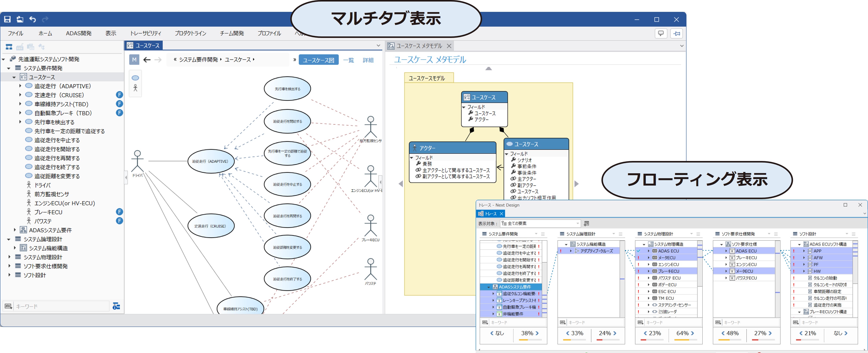868x353 pixels.
Task: Select パワステ actor in navigator tree
Action: tap(43, 221)
